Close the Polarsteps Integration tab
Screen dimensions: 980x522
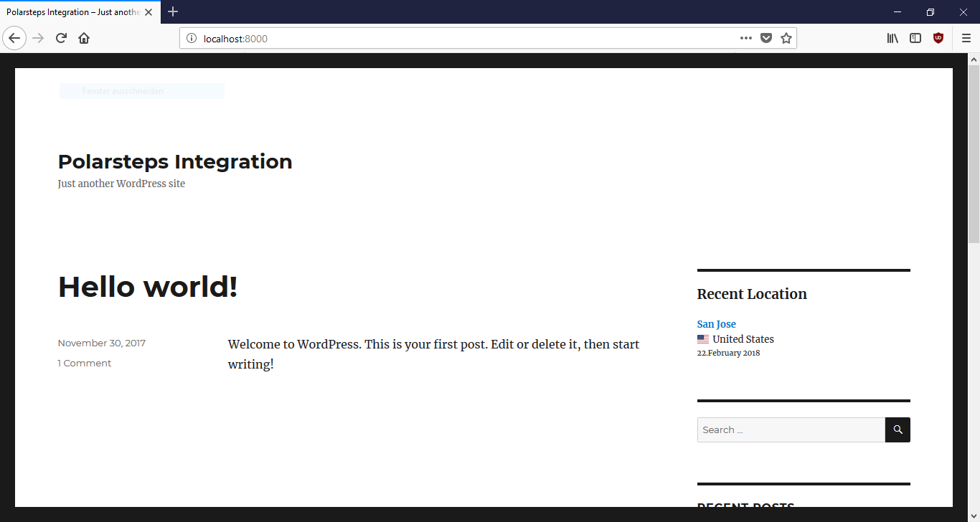click(149, 12)
